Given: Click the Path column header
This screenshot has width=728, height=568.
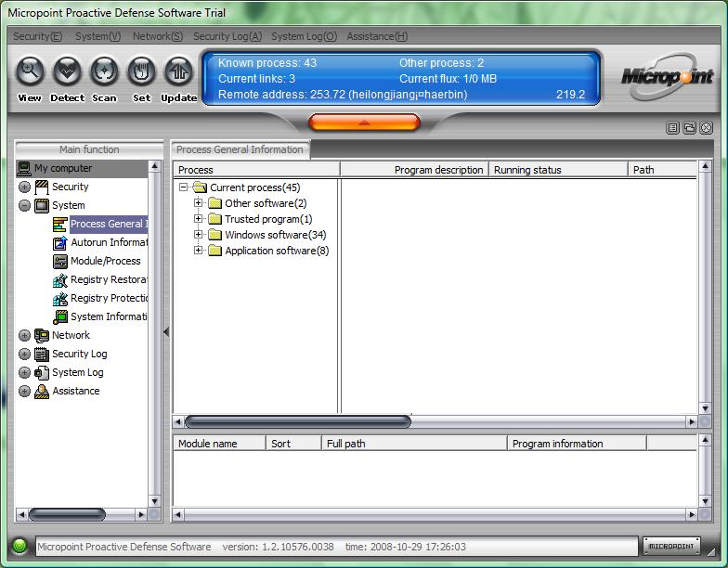Looking at the screenshot, I should (x=663, y=170).
